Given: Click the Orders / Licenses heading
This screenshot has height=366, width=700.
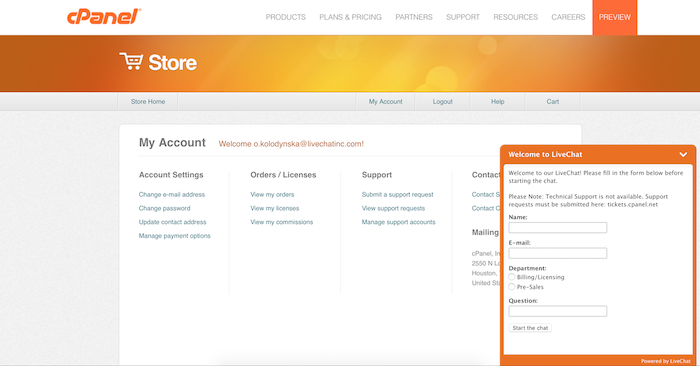Looking at the screenshot, I should (x=283, y=175).
